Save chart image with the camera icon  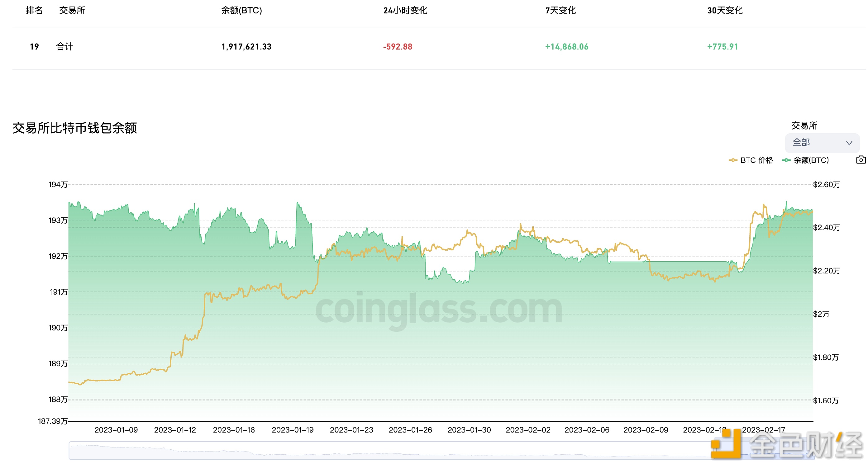(861, 160)
